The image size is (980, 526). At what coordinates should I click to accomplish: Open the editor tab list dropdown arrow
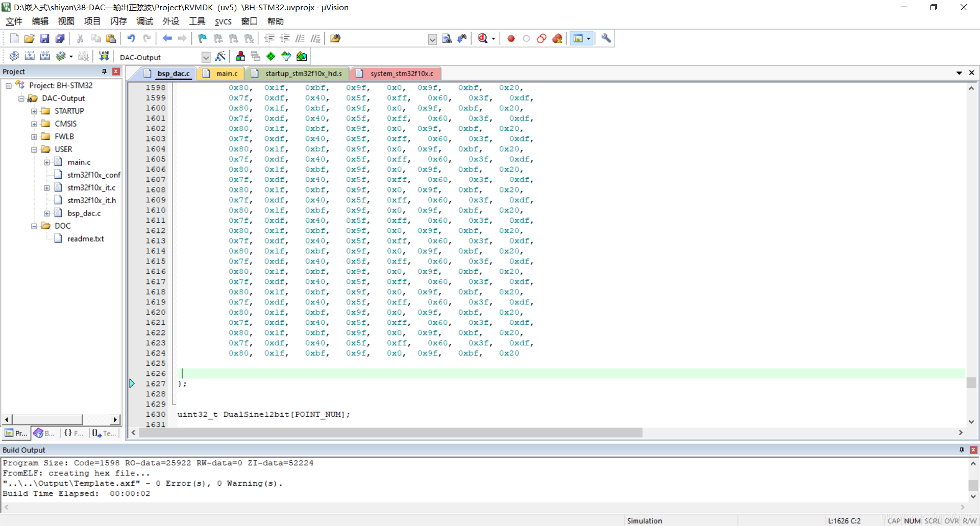959,73
